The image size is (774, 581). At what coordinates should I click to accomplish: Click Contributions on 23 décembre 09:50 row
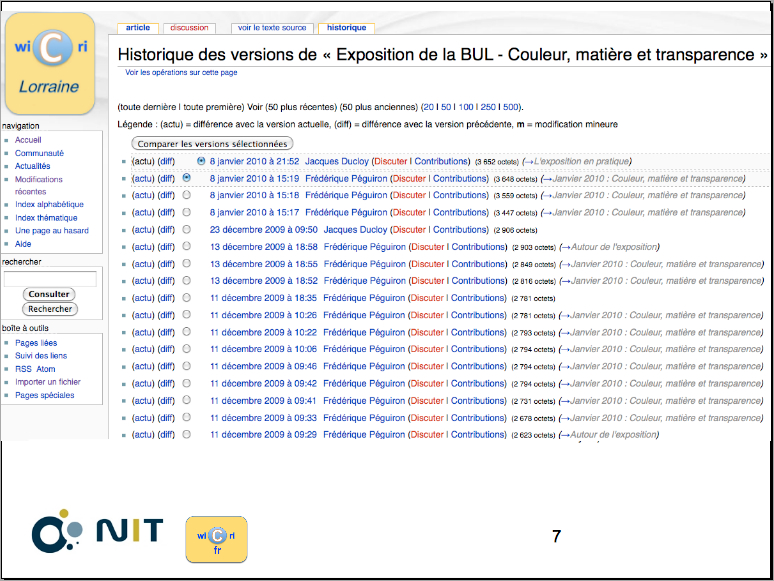click(460, 230)
